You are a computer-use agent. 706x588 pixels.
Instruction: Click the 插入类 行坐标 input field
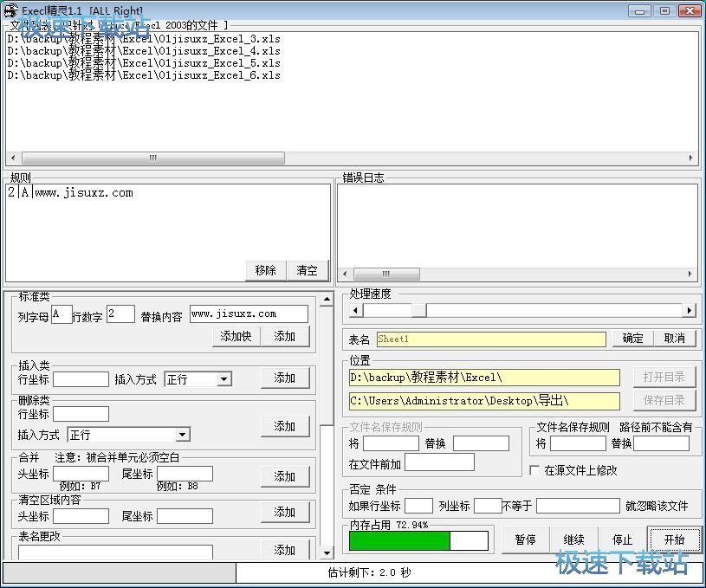(81, 379)
